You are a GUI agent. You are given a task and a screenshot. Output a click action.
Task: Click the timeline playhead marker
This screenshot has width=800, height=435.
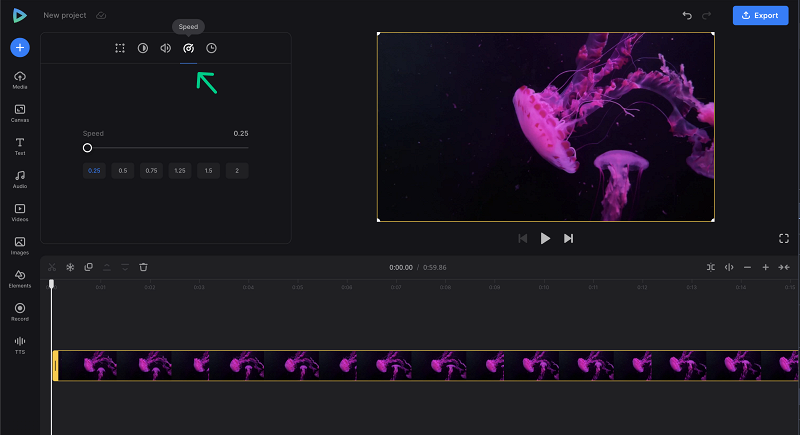tap(51, 284)
